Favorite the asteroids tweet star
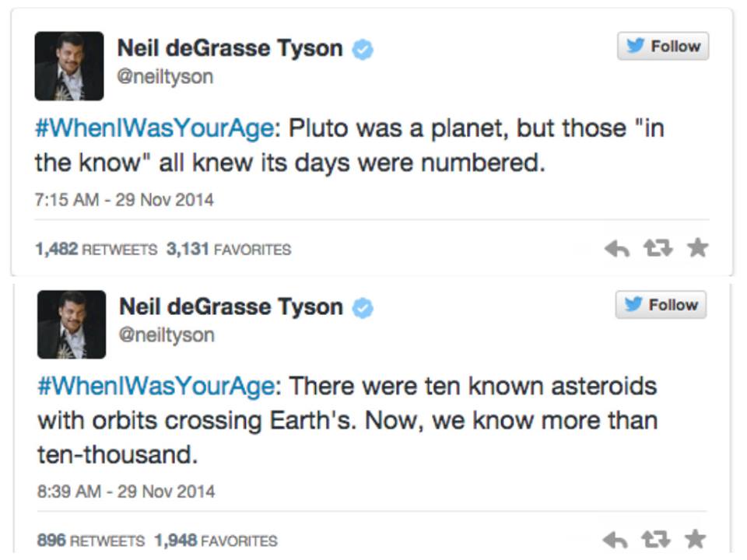 (x=696, y=539)
